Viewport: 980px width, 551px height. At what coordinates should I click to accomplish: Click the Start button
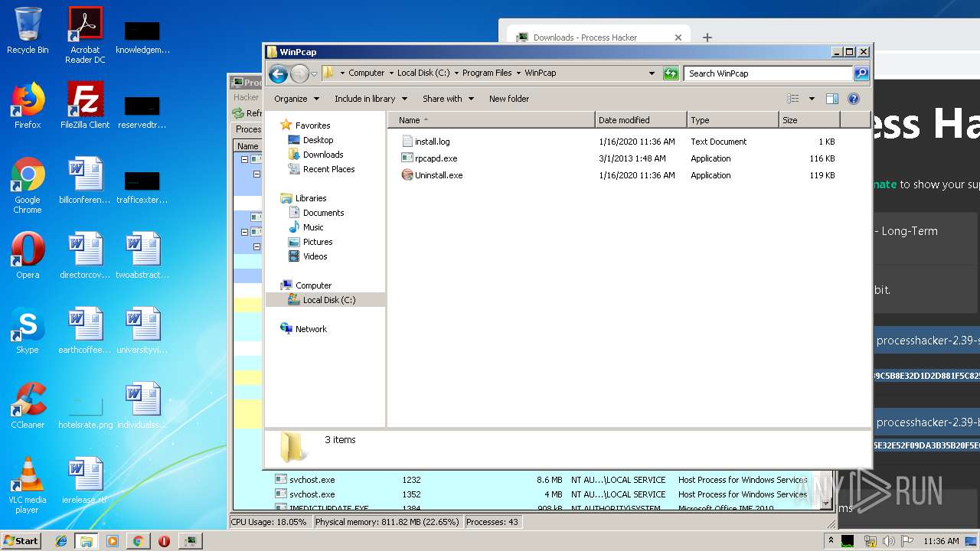point(21,540)
